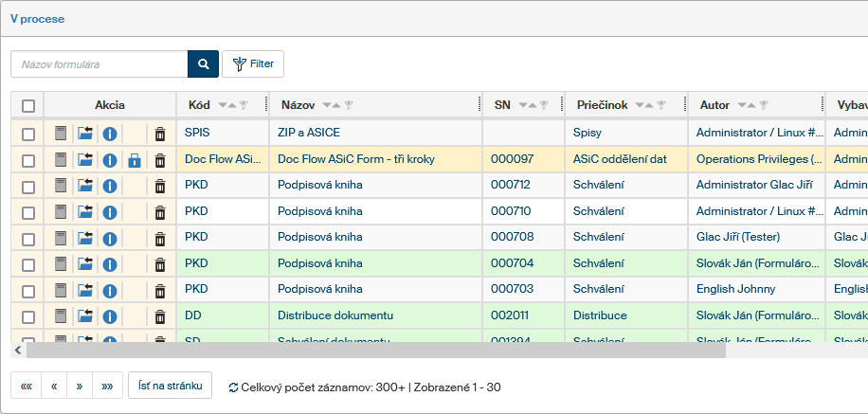
Task: Click the lock icon in Doc Flow ASiC row
Action: [135, 160]
